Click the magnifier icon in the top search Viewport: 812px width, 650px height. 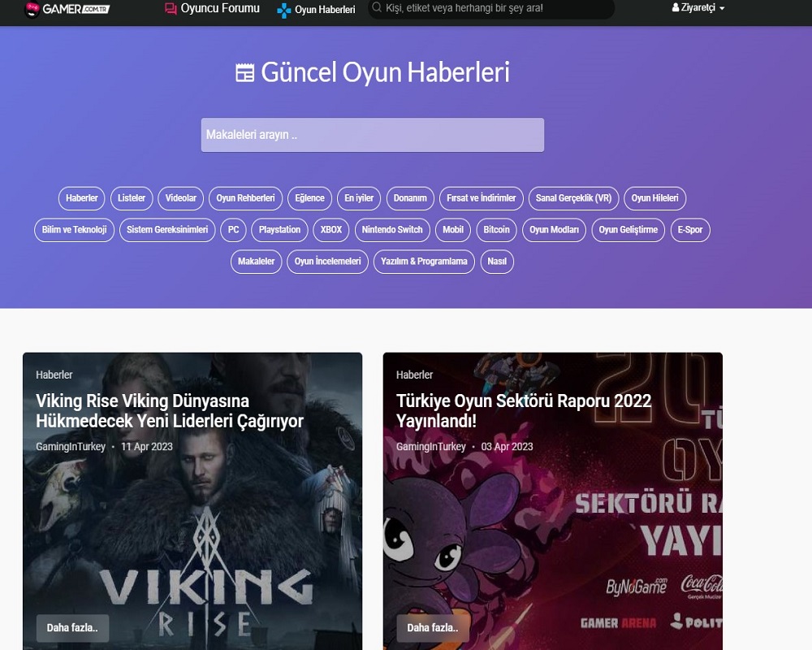point(377,8)
